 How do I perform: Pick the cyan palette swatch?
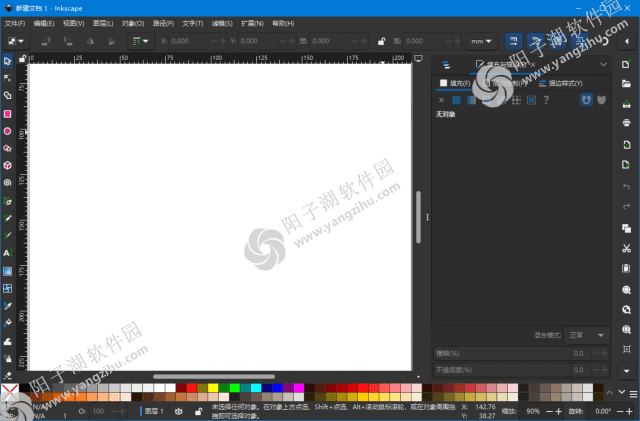pos(256,388)
